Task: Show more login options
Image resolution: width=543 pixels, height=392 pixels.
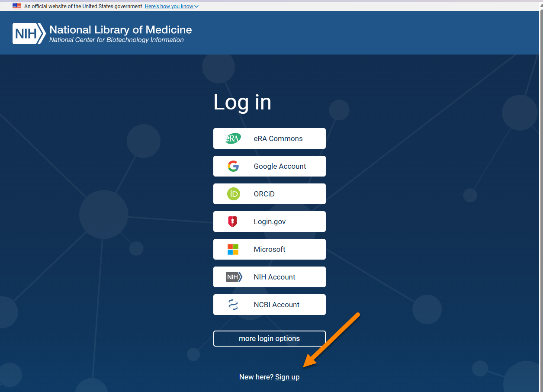Action: pos(269,338)
